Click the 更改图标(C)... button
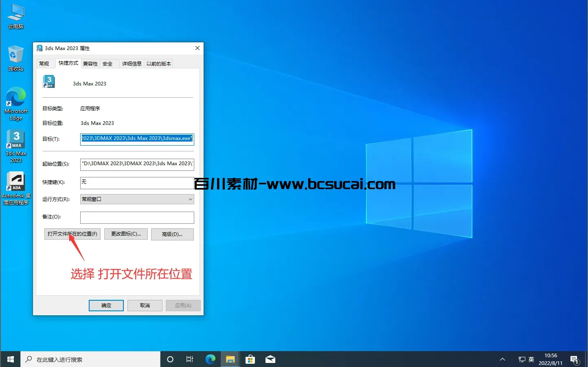The width and height of the screenshot is (588, 367). click(126, 234)
